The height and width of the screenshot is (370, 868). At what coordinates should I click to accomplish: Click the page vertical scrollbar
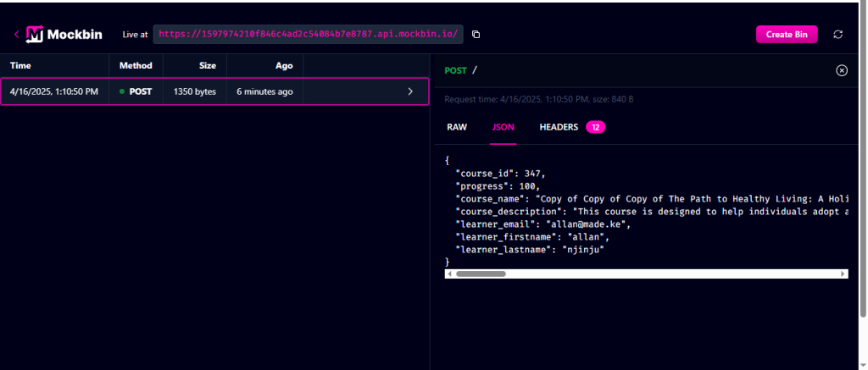(x=862, y=160)
